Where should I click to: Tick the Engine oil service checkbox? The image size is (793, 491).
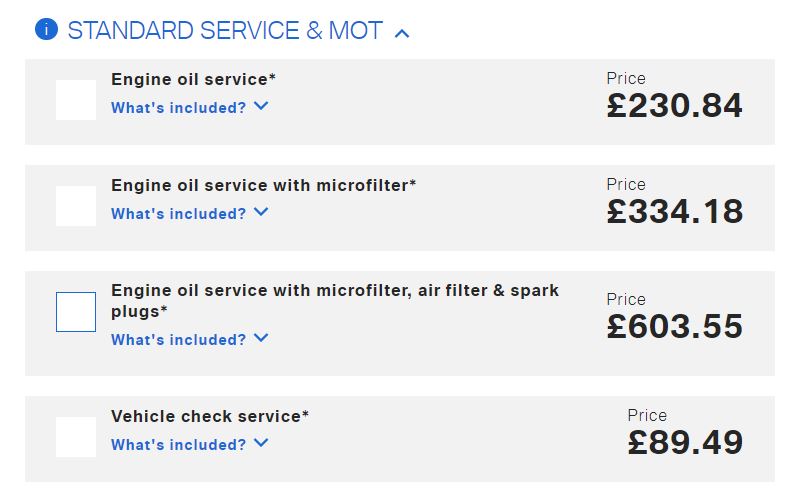pos(76,100)
